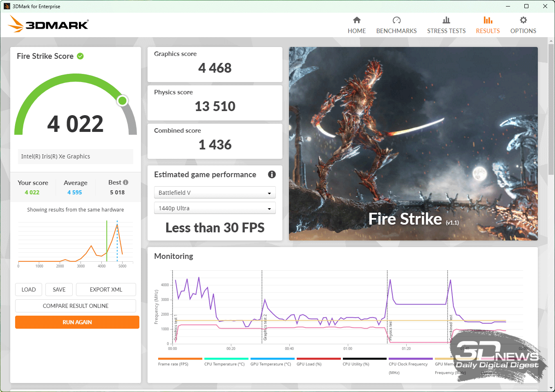Click the Less than 30 FPS text
Screen dimensions: 555x392
[x=215, y=227]
